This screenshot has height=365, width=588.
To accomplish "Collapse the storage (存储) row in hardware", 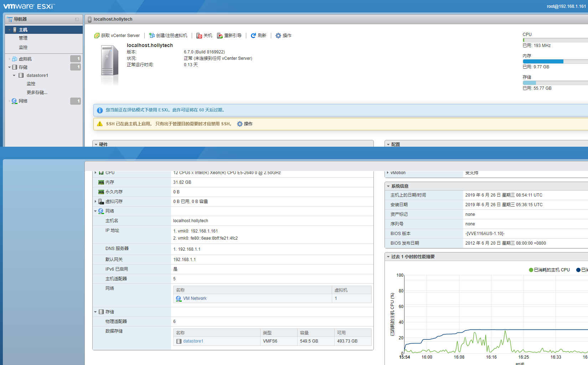I will point(96,312).
